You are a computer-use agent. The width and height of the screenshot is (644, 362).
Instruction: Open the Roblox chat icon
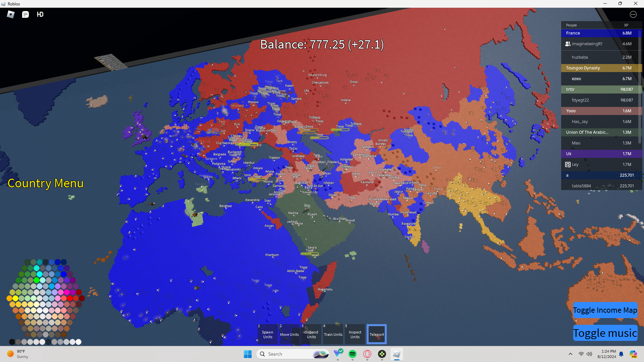point(25,14)
